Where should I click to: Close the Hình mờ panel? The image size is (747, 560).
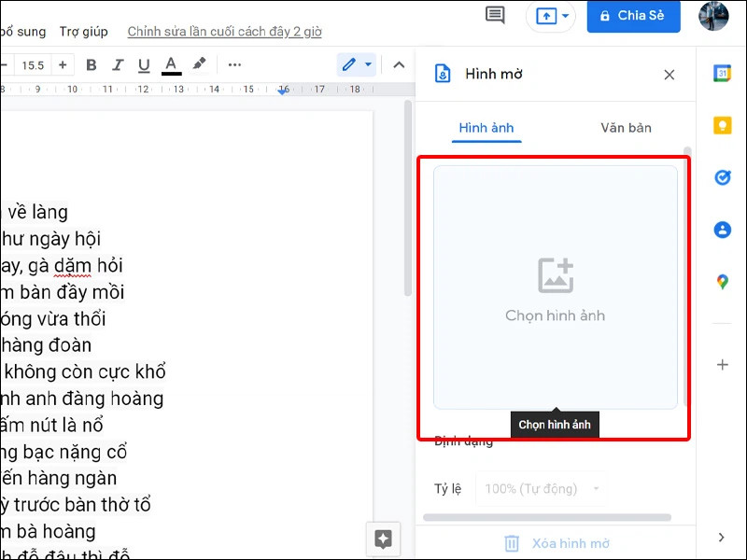[669, 75]
